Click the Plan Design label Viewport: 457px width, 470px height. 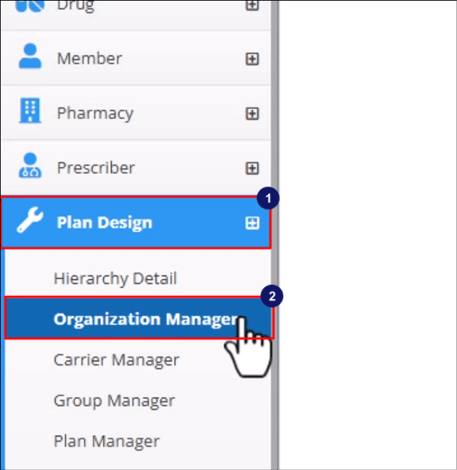click(x=104, y=223)
